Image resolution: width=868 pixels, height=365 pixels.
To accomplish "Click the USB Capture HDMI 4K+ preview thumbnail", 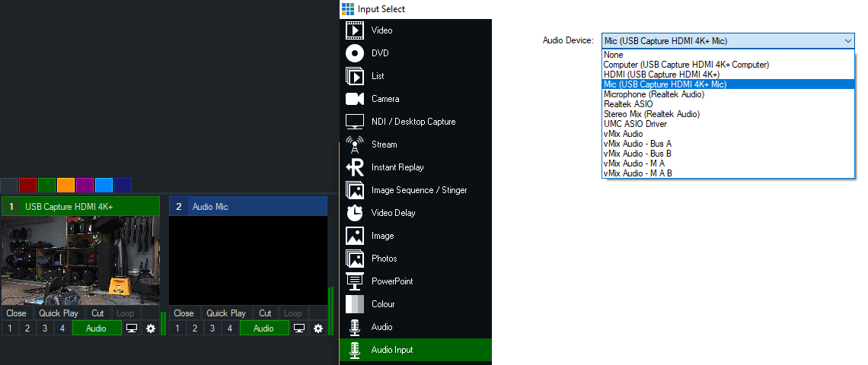I will click(x=81, y=261).
